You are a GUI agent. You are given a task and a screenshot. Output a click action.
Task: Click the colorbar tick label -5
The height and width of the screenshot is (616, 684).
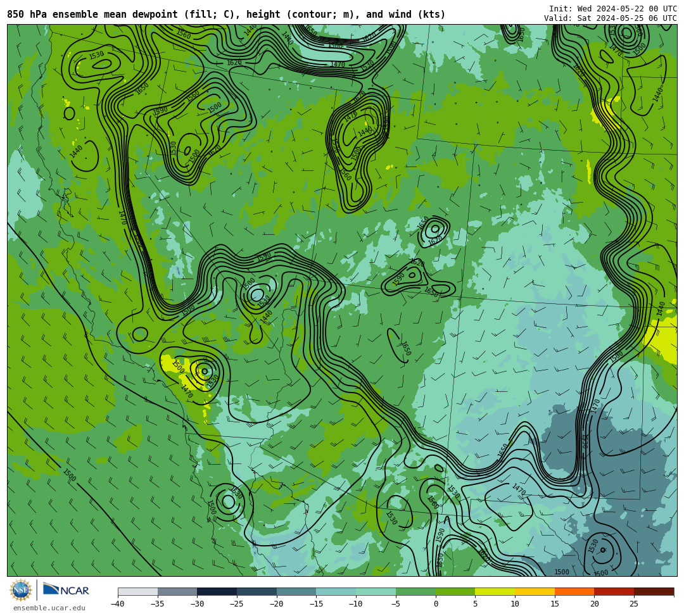coord(395,604)
